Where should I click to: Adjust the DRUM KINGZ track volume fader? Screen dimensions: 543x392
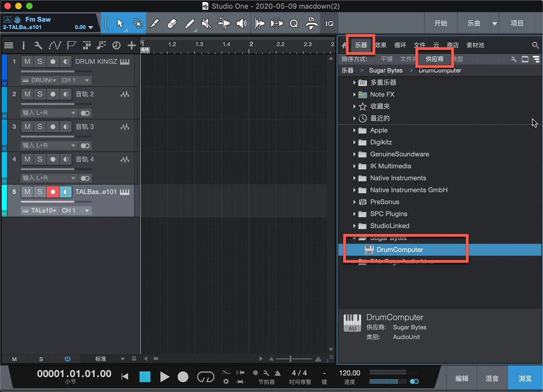coord(56,71)
